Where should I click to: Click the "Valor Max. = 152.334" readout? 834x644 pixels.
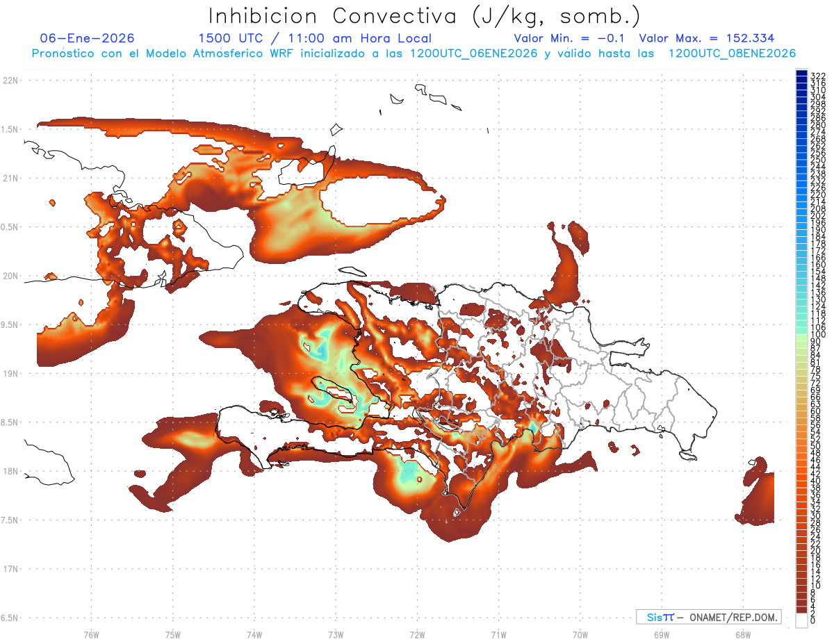[707, 38]
